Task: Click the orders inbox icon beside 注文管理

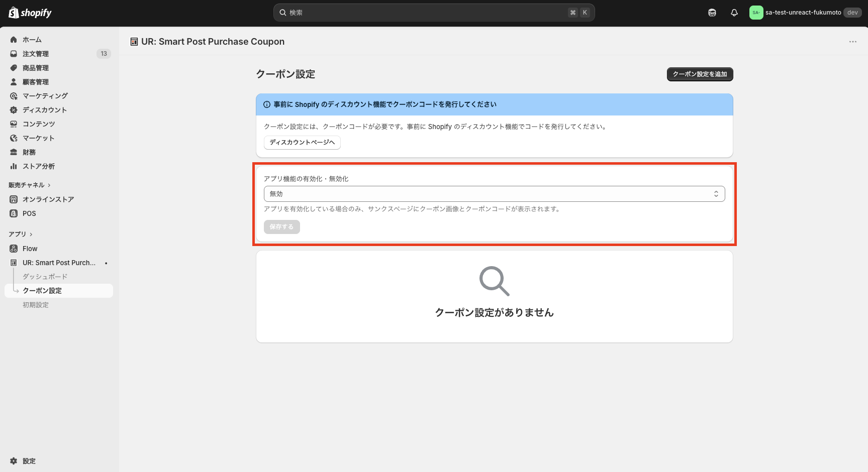Action: click(x=14, y=54)
